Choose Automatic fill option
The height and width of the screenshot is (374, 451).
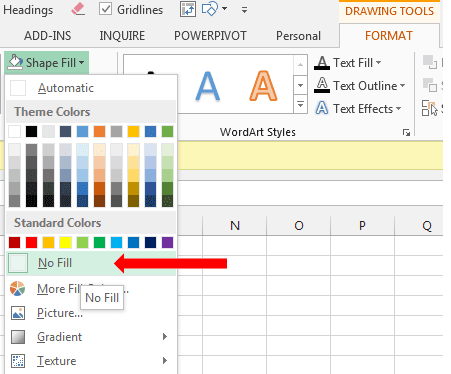tap(91, 88)
